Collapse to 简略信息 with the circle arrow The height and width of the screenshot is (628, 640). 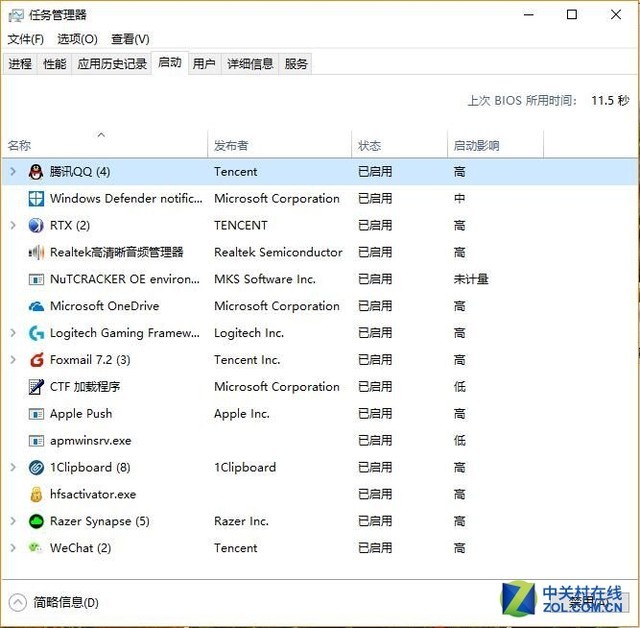17,603
